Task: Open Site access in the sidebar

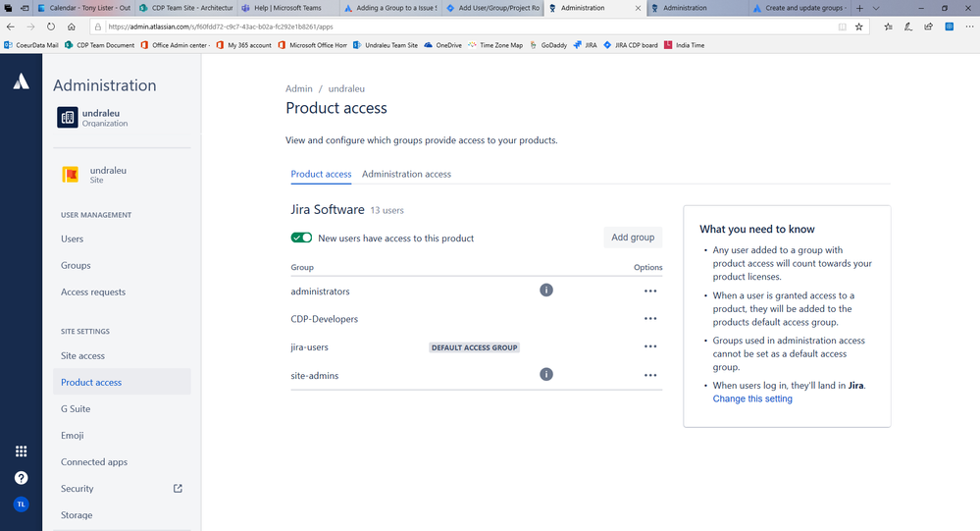Action: [x=122, y=356]
